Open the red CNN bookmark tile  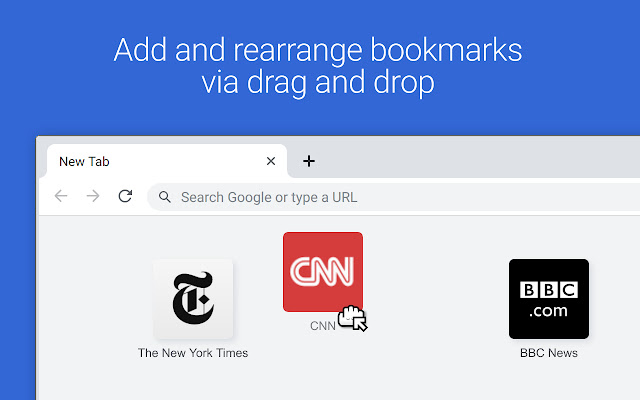322,271
